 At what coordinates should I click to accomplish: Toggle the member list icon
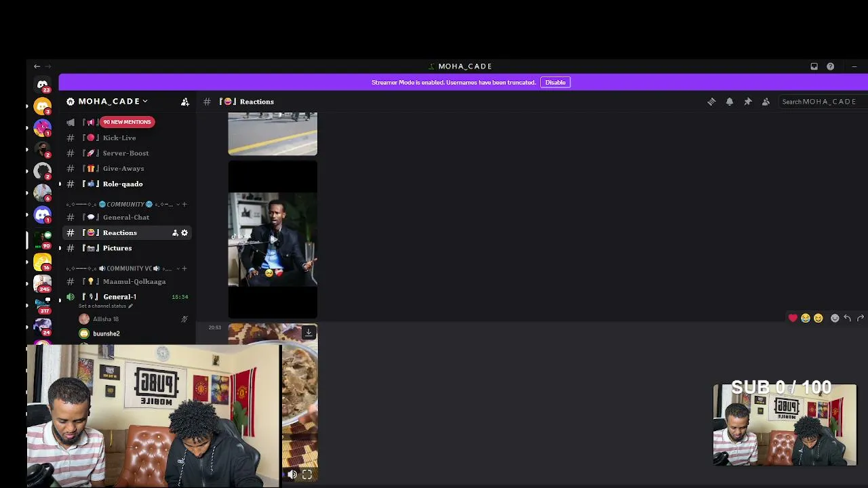(x=766, y=102)
